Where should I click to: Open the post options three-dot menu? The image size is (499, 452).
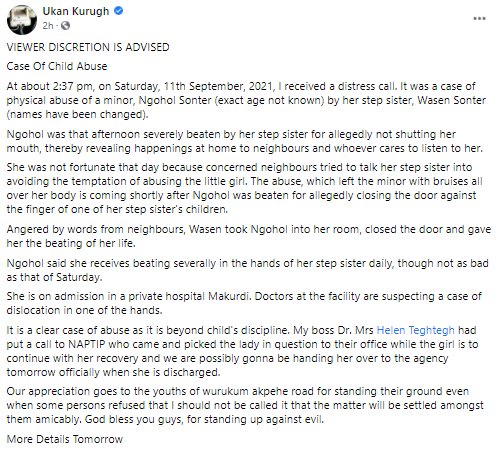(479, 19)
